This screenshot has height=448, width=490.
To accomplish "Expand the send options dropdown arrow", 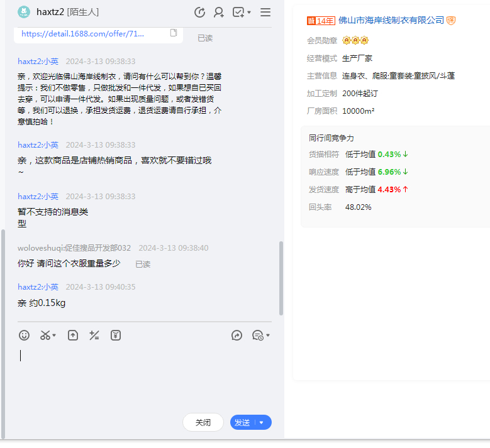I will 262,423.
